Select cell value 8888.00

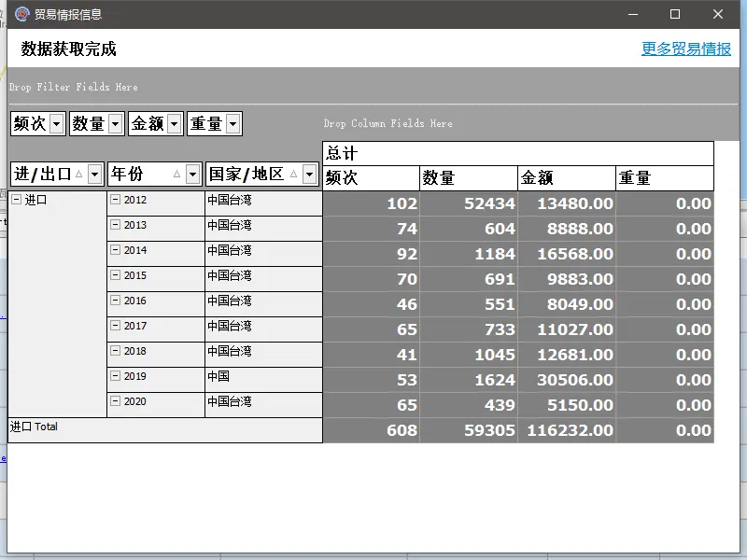click(567, 229)
